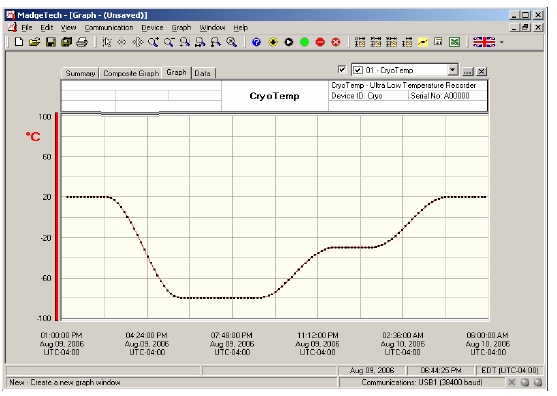Viewport: 557px width, 396px height.
Task: Open the Graph menu
Action: pos(181,27)
